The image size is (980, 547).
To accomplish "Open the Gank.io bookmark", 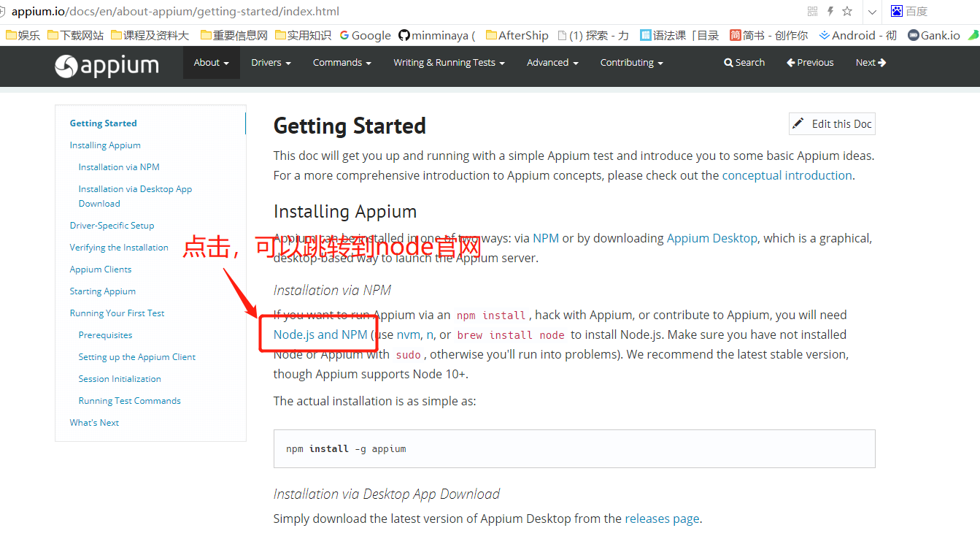I will click(x=934, y=35).
